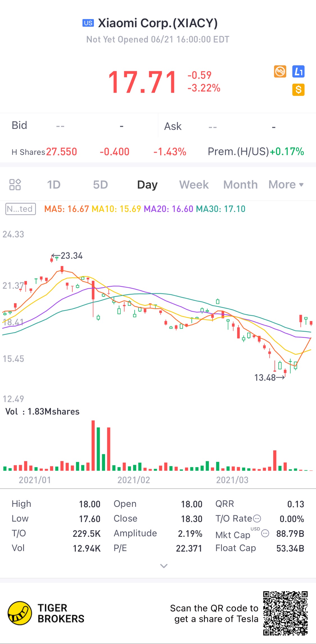Screen dimensions: 316x644
Task: Expand more stock details with chevron
Action: pyautogui.click(x=164, y=566)
